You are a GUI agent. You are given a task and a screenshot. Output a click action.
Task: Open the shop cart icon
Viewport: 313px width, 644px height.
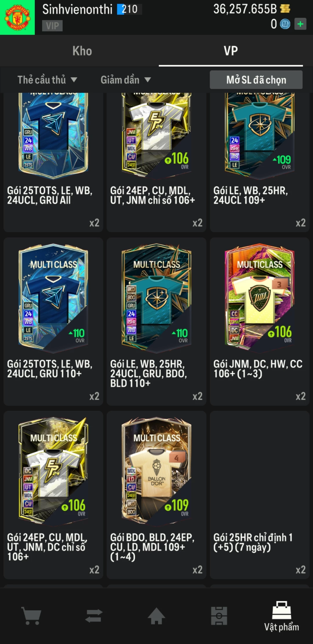pos(31,616)
